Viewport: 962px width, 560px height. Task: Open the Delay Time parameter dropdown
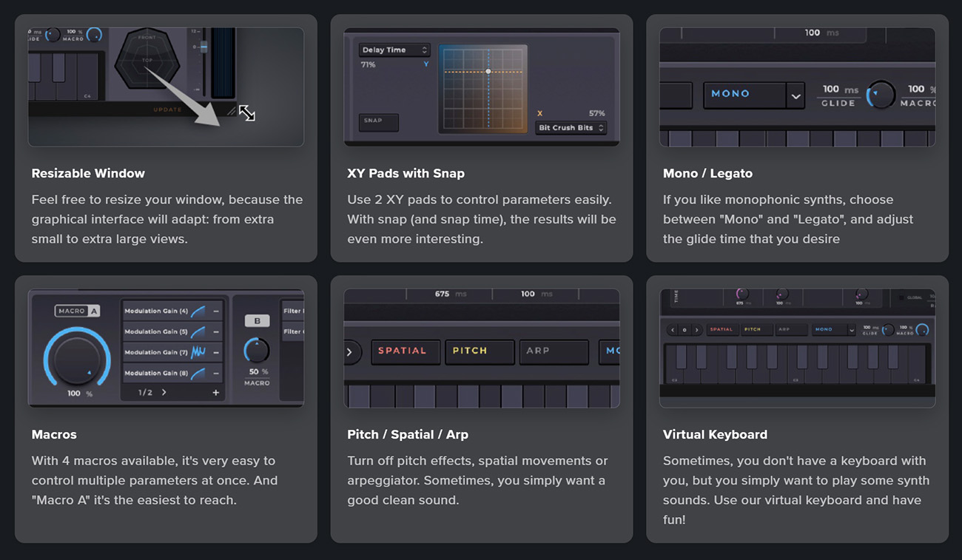pyautogui.click(x=394, y=50)
